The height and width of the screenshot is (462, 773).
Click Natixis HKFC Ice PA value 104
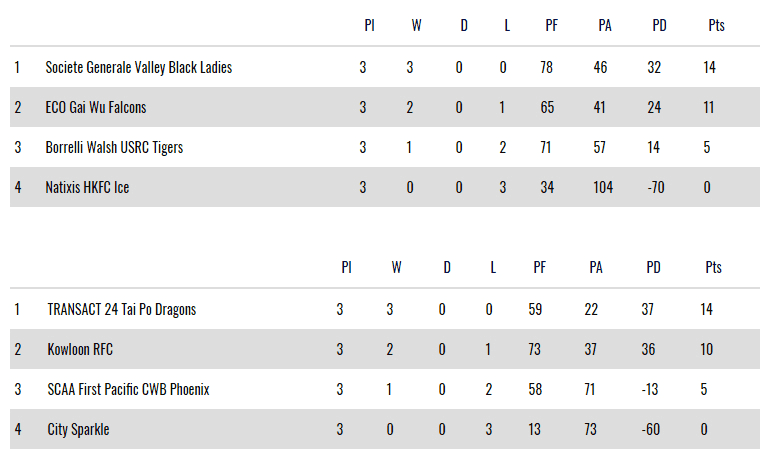603,188
